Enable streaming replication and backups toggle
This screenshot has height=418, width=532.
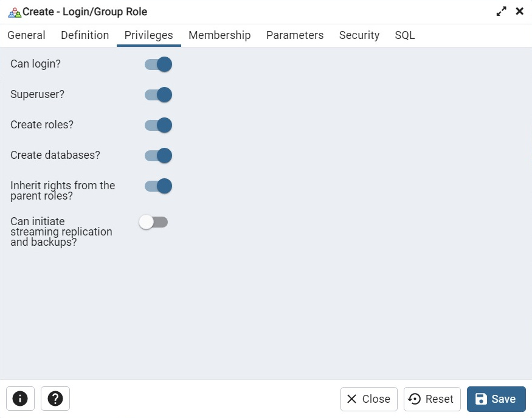153,222
